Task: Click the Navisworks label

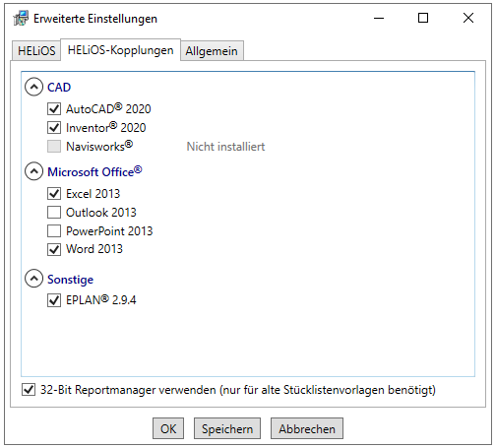Action: 99,146
